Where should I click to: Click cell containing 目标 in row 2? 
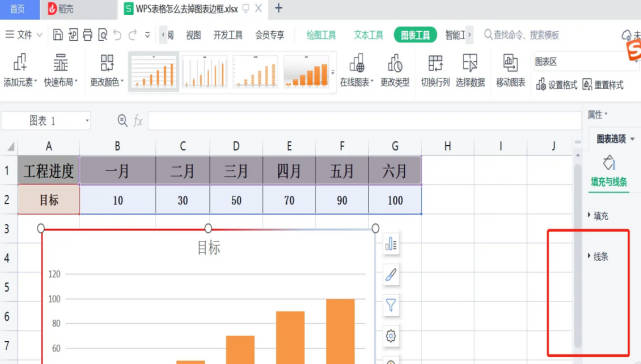(x=49, y=200)
